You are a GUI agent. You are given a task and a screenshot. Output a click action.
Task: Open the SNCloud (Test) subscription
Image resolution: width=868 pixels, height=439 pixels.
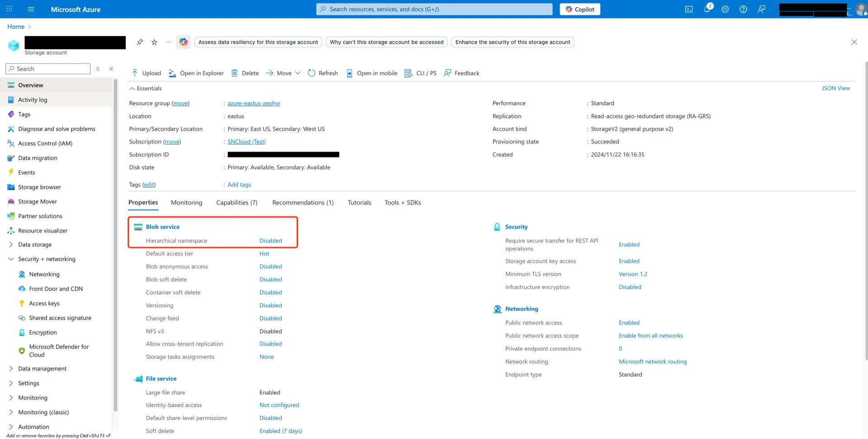point(246,142)
